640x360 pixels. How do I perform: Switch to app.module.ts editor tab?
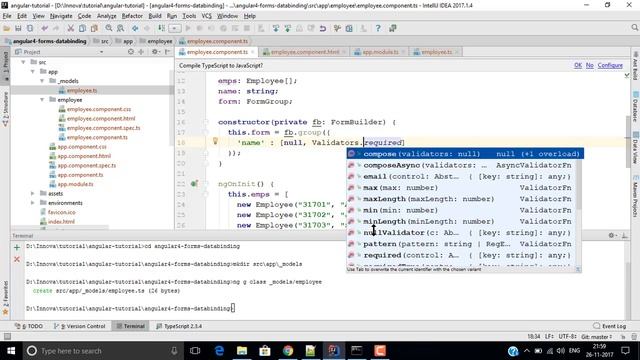(x=380, y=52)
